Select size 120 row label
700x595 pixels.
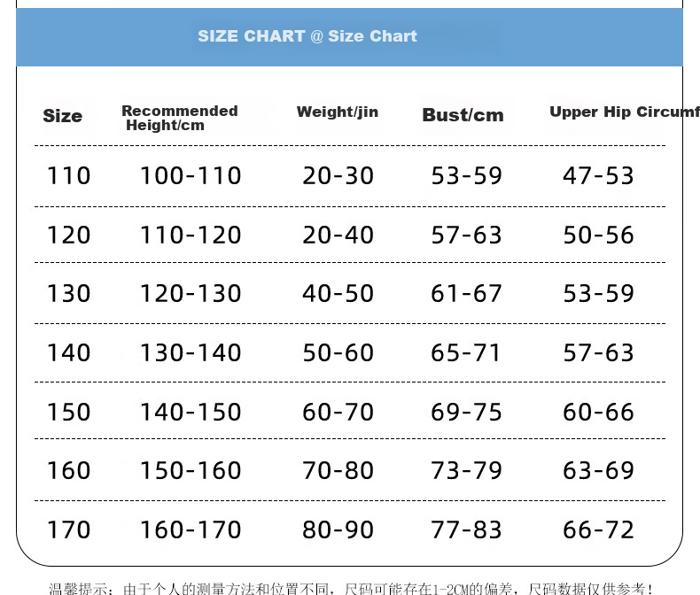(69, 235)
